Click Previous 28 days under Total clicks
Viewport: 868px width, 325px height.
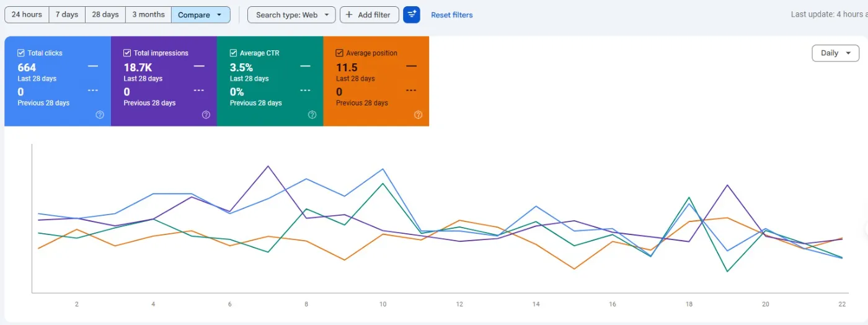(43, 103)
